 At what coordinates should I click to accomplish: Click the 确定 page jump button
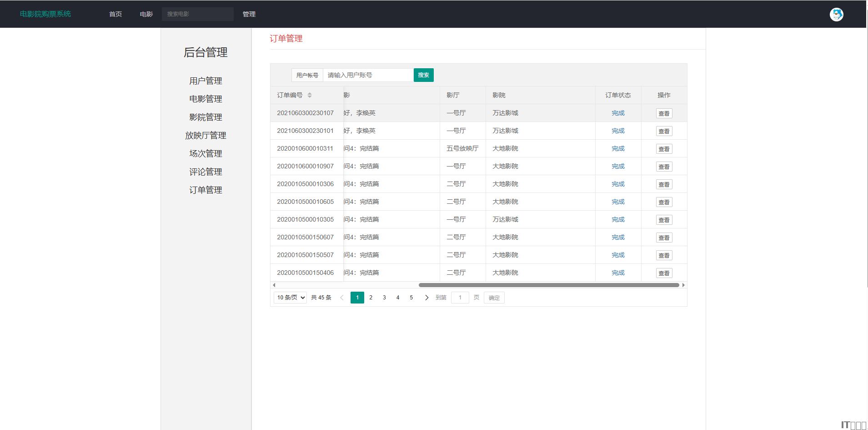coord(494,298)
